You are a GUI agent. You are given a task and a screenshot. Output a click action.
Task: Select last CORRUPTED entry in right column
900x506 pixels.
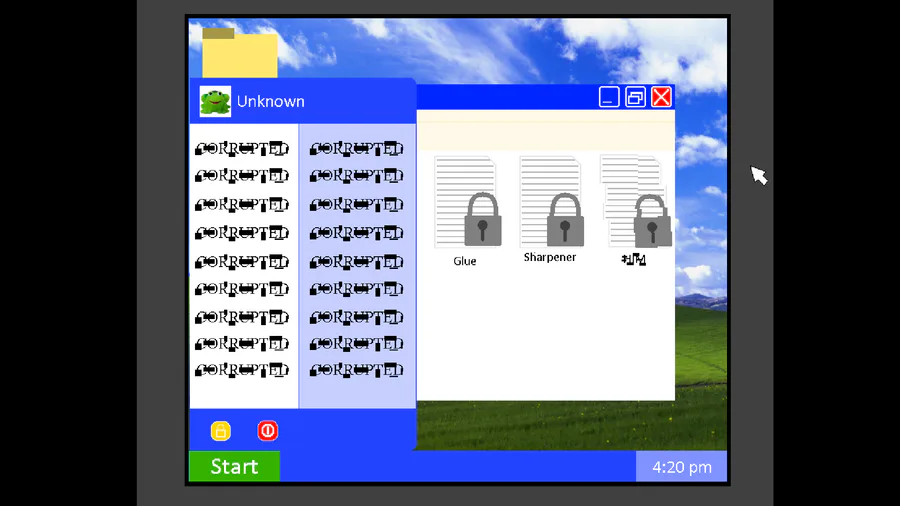[x=356, y=370]
